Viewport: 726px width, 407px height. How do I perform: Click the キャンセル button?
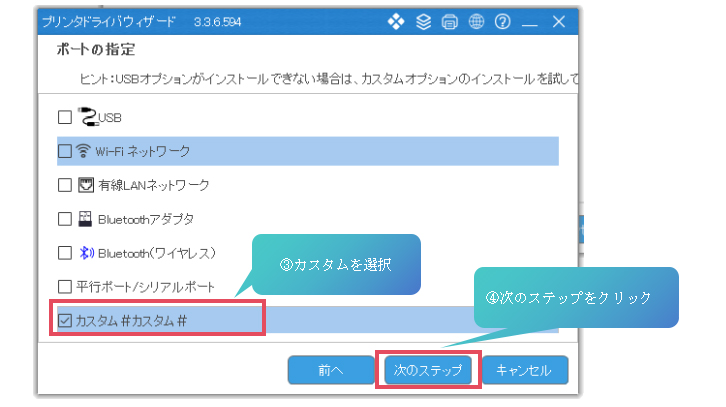[x=525, y=370]
